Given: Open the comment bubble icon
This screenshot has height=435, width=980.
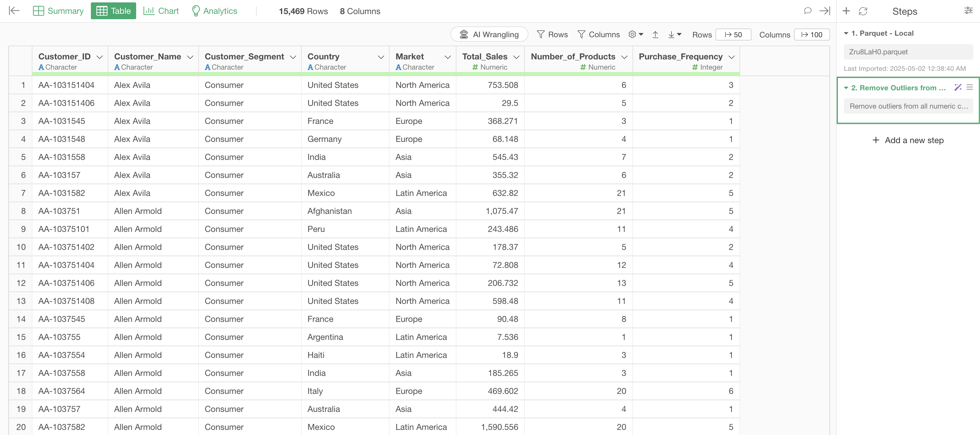Looking at the screenshot, I should pyautogui.click(x=807, y=11).
